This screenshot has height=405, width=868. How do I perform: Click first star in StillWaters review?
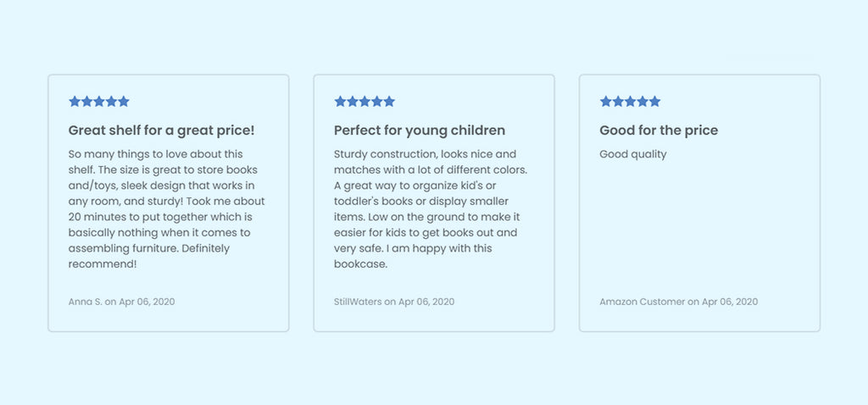(341, 102)
